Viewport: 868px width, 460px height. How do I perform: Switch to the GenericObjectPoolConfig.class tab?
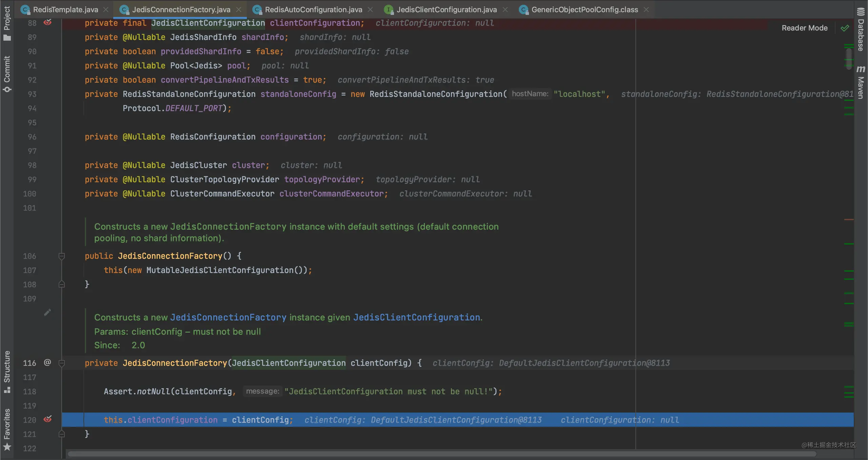(x=584, y=9)
